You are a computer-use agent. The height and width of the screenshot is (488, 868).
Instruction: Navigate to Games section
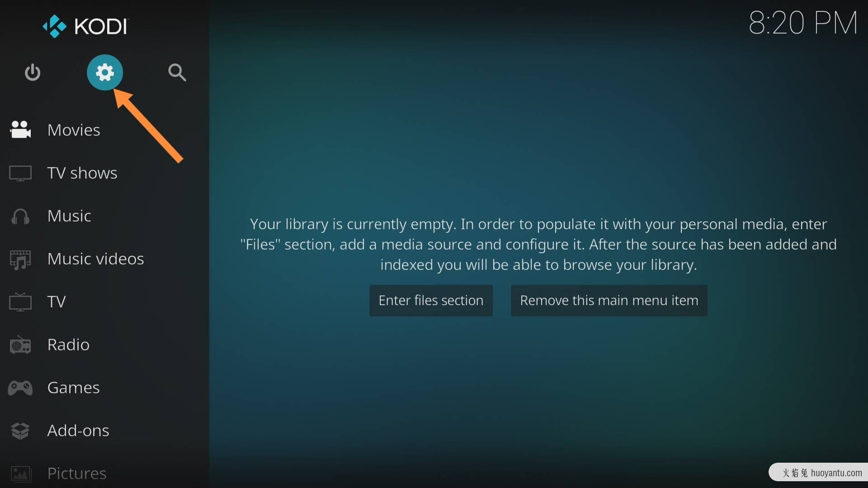point(73,387)
